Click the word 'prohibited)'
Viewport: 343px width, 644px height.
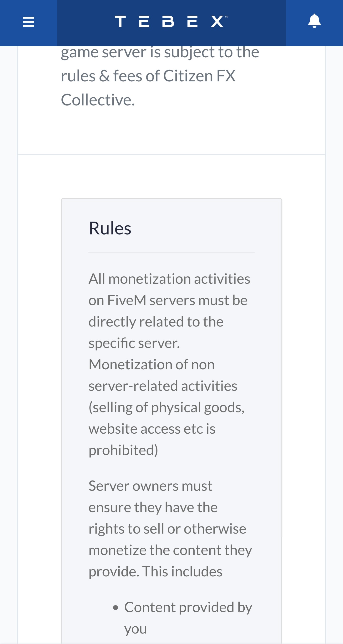coord(123,450)
